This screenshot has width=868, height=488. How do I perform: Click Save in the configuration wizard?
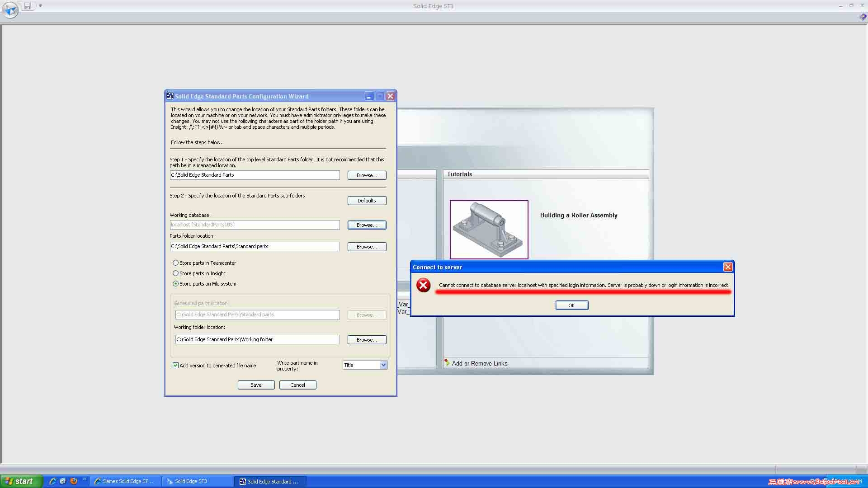click(x=256, y=385)
